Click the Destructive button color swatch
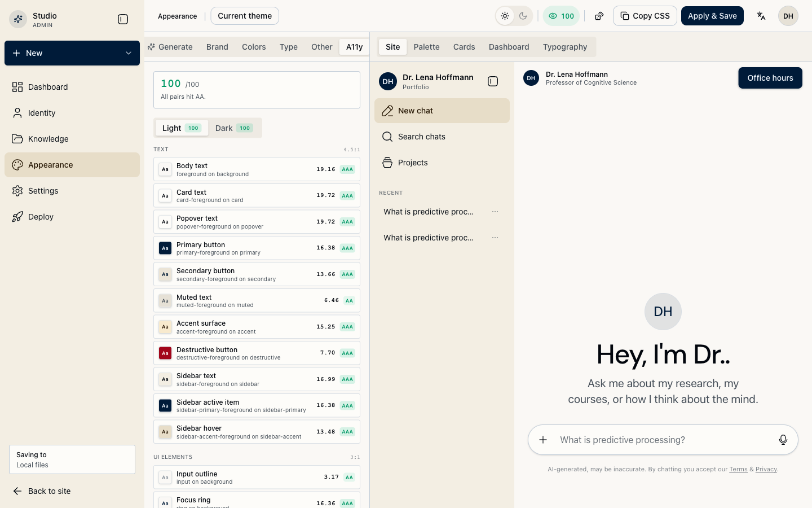The height and width of the screenshot is (508, 812). click(165, 353)
